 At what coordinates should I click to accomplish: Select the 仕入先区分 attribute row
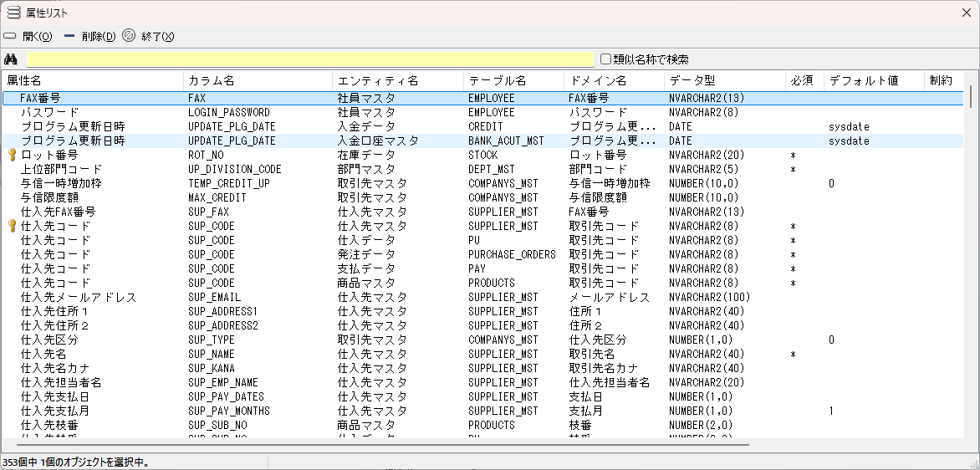click(x=483, y=340)
